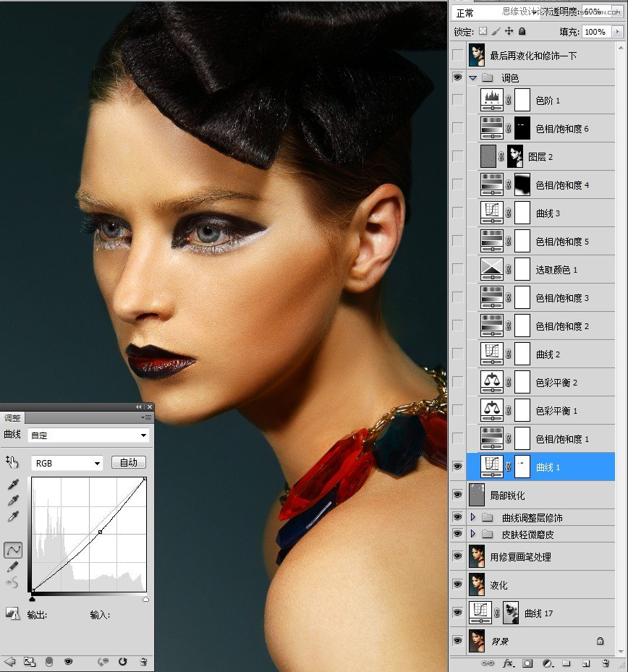628x672 pixels.
Task: Select the 图层 2 layer
Action: coord(540,156)
